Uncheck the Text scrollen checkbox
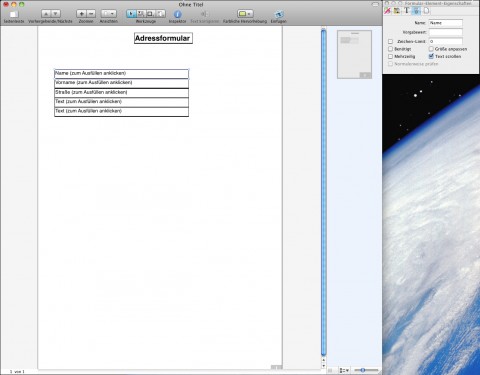Screen dimensions: 480x375 (431, 56)
